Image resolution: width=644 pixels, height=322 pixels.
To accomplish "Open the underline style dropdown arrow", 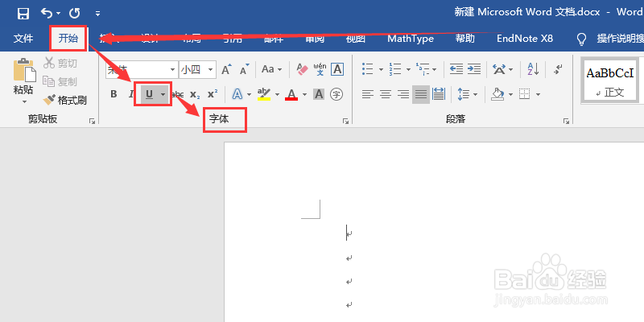I will click(163, 94).
